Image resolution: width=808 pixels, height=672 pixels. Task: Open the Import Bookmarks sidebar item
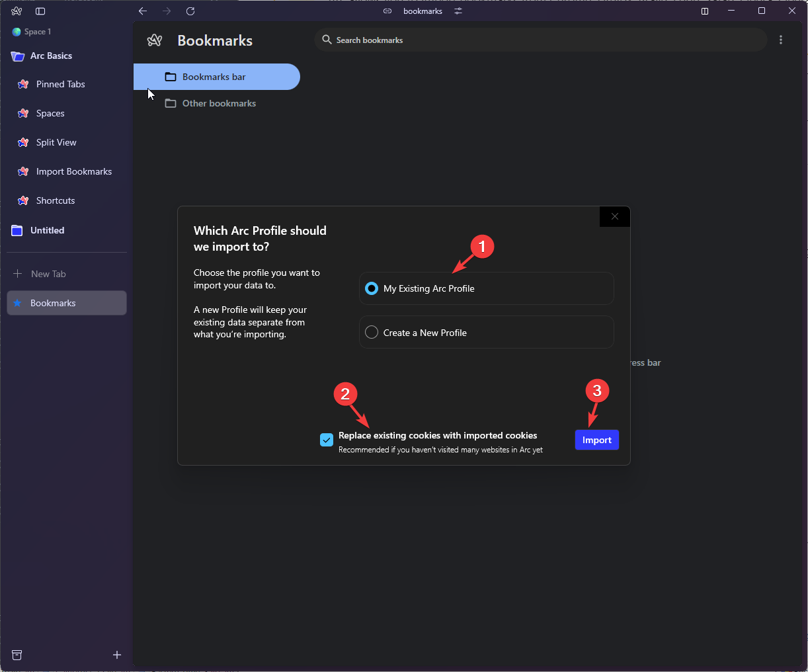(x=67, y=171)
